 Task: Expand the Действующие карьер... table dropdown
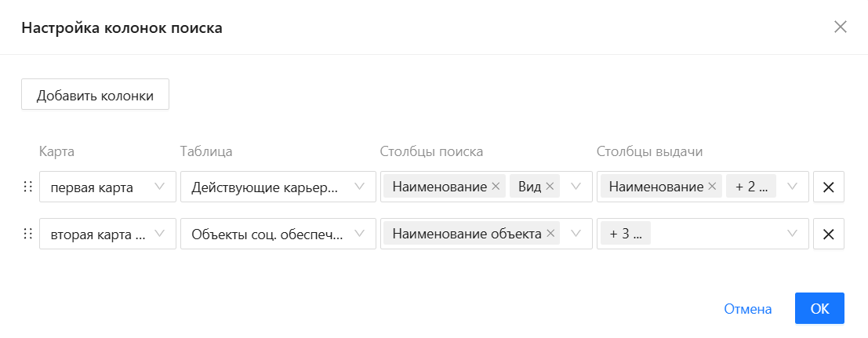[x=278, y=187]
